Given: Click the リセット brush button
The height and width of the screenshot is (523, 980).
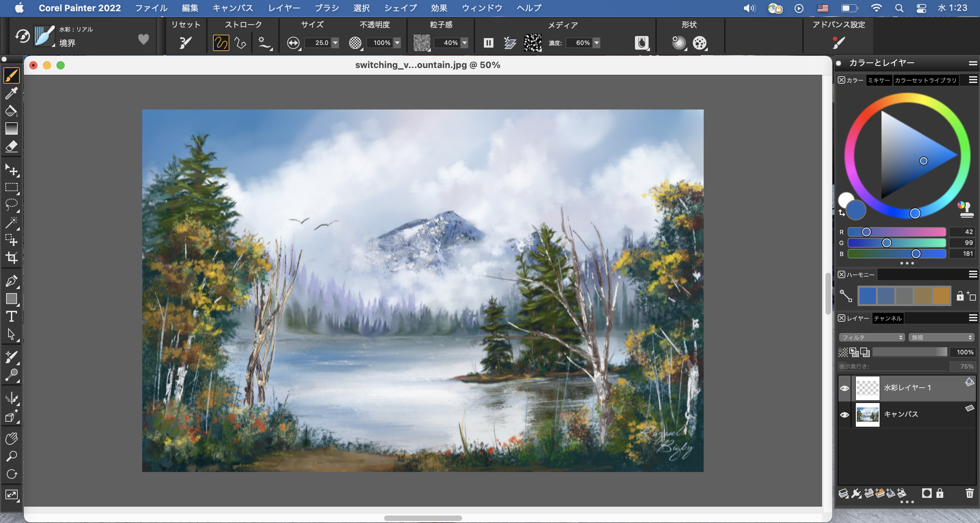Looking at the screenshot, I should pyautogui.click(x=185, y=42).
